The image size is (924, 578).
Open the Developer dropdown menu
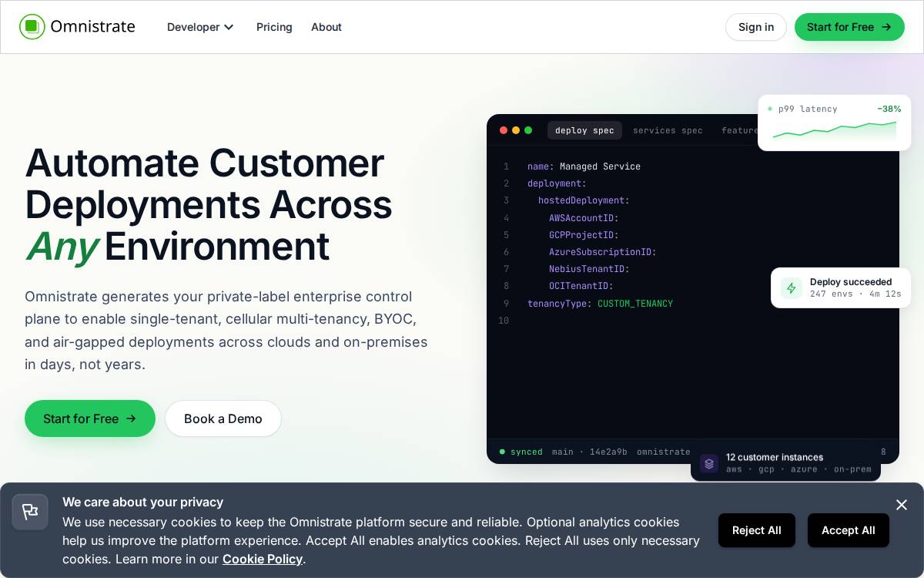(200, 27)
